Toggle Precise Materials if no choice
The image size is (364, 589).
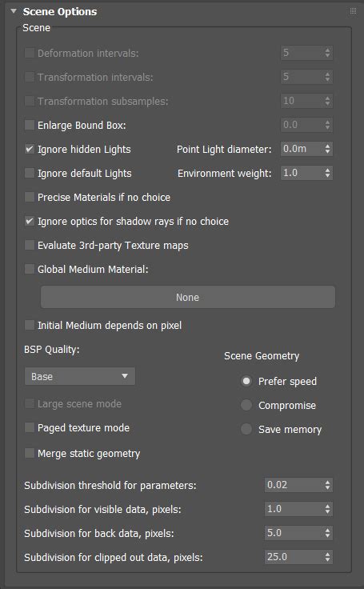tap(30, 197)
